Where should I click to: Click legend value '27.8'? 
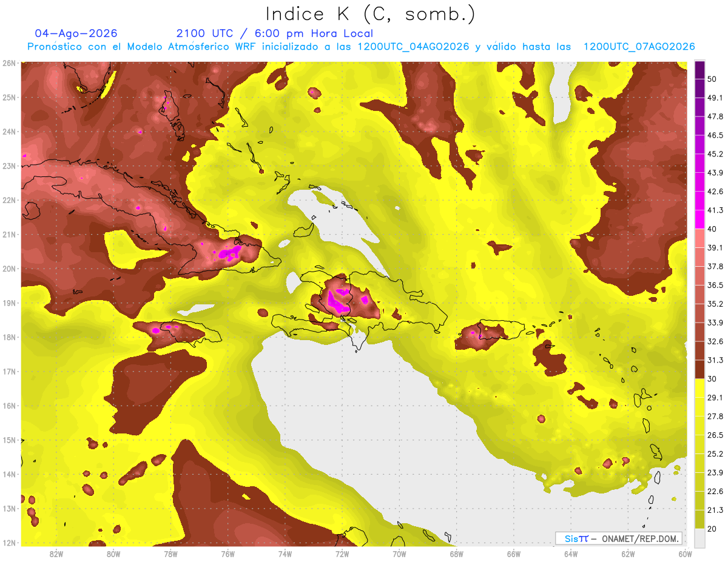click(715, 416)
